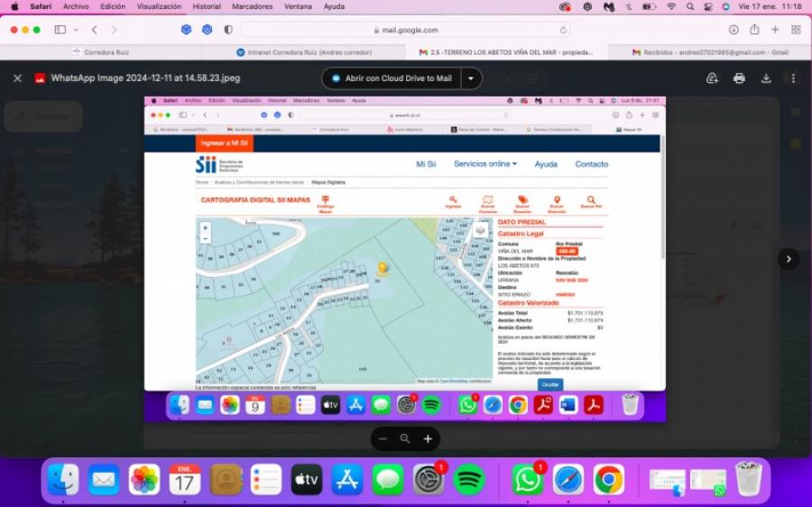Image resolution: width=812 pixels, height=507 pixels.
Task: Go to the next attachment arrow
Action: [x=789, y=259]
